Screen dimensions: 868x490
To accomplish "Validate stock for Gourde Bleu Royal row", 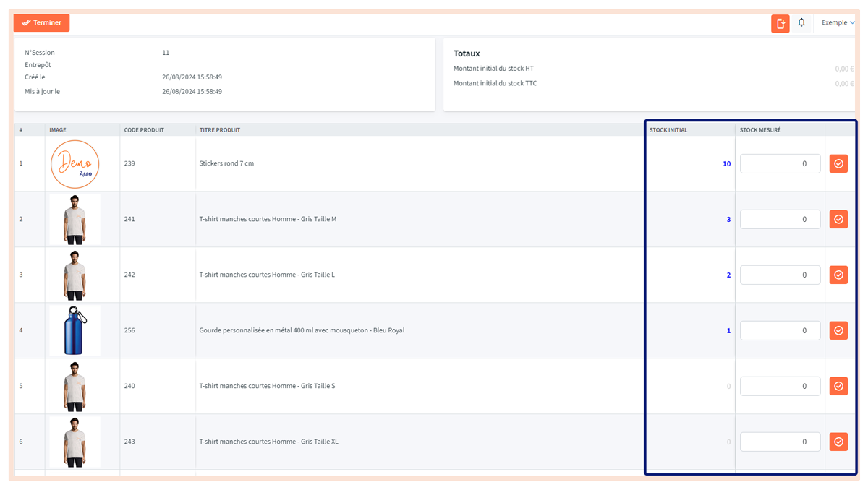I will 838,331.
